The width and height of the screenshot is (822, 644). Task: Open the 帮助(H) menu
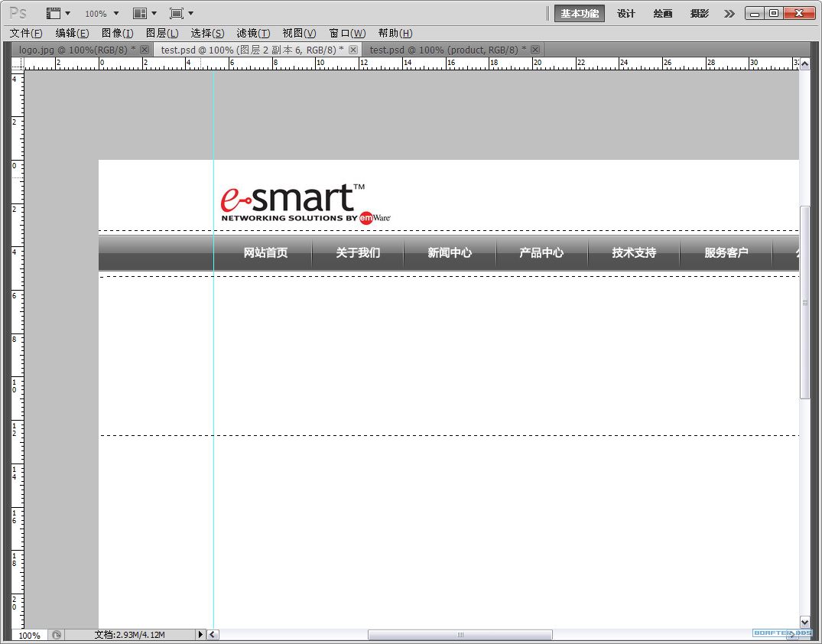tap(395, 33)
